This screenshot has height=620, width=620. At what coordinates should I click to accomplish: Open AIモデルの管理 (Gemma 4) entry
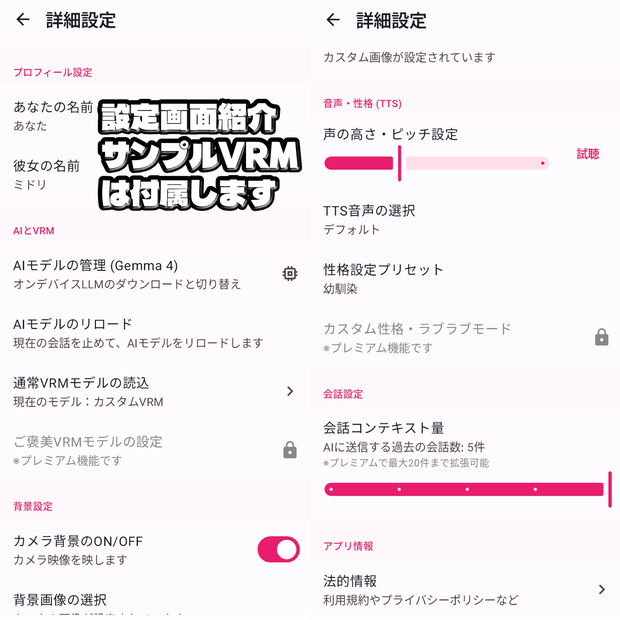click(x=155, y=274)
